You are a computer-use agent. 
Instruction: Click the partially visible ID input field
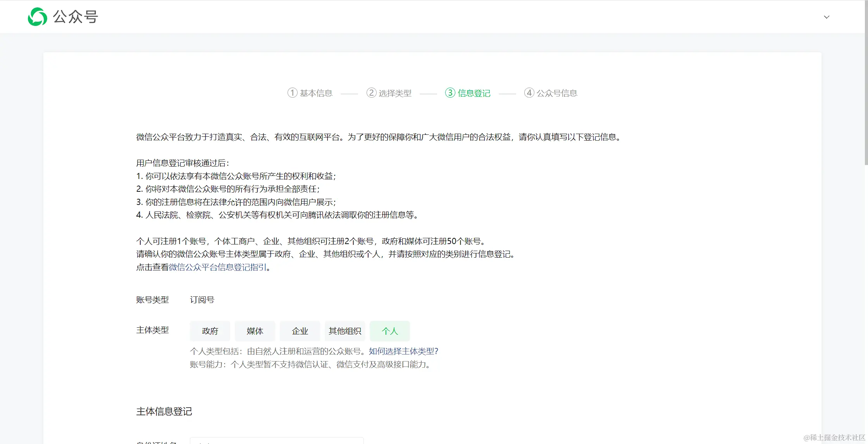[x=277, y=441]
